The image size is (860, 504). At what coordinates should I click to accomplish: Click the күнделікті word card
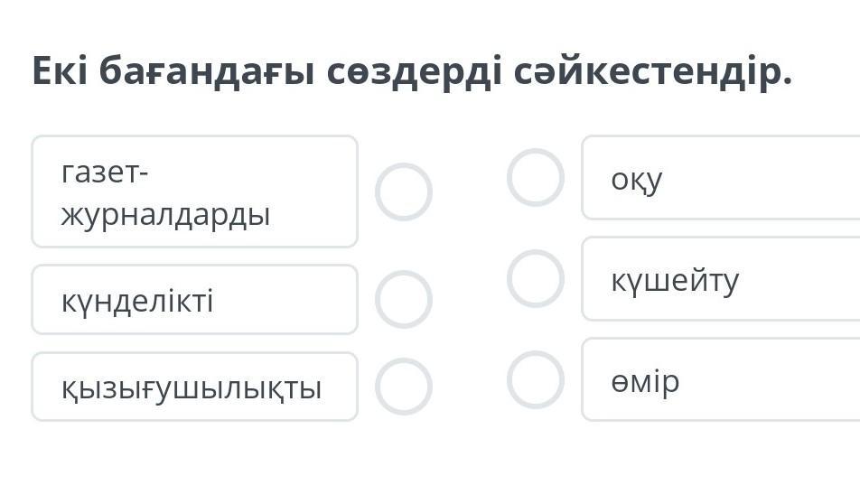194,300
